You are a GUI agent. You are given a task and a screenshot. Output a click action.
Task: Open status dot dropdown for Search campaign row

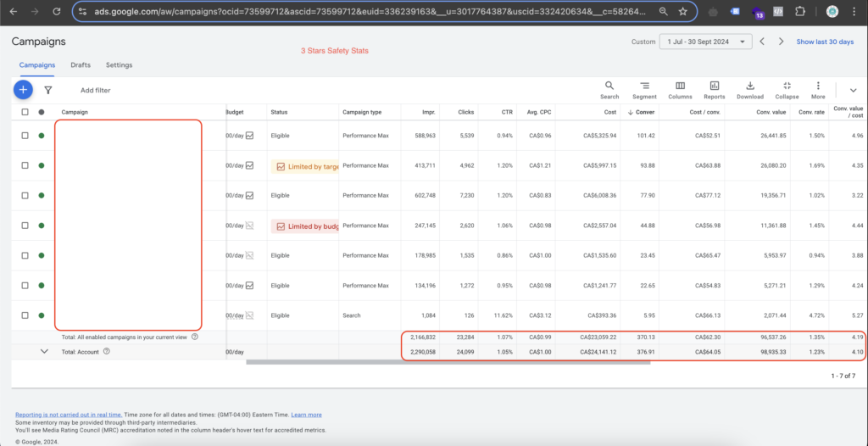42,315
